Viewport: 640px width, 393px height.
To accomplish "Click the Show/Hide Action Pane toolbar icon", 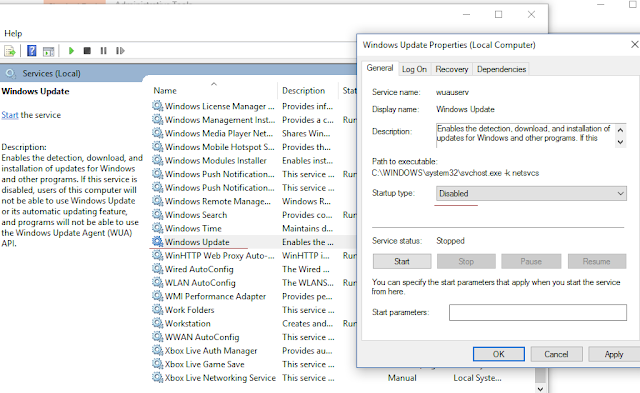I will point(49,51).
